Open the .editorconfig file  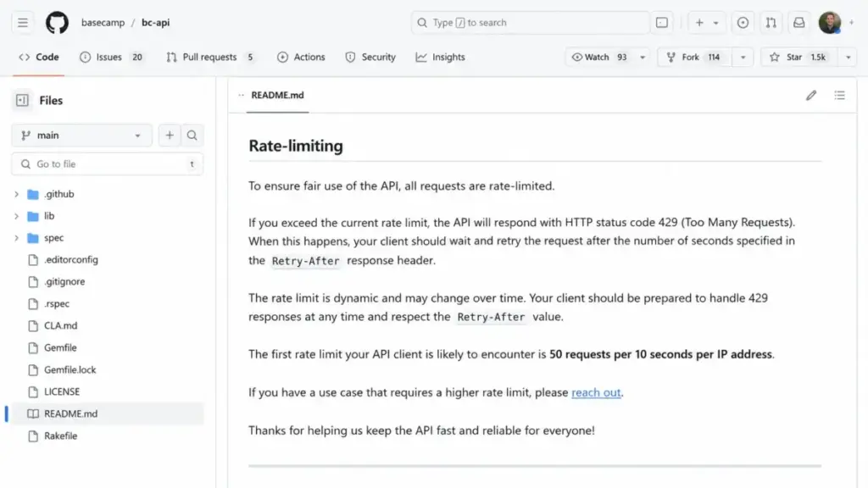click(71, 259)
